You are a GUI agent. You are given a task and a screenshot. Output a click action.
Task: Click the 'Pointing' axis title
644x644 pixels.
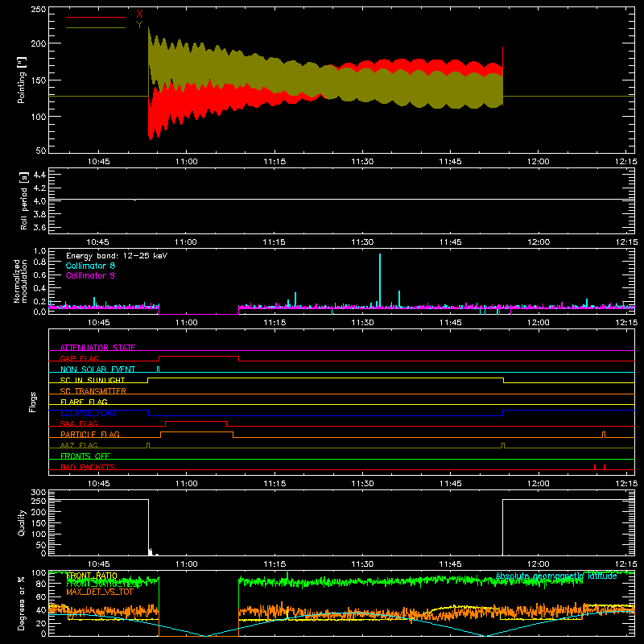click(22, 80)
